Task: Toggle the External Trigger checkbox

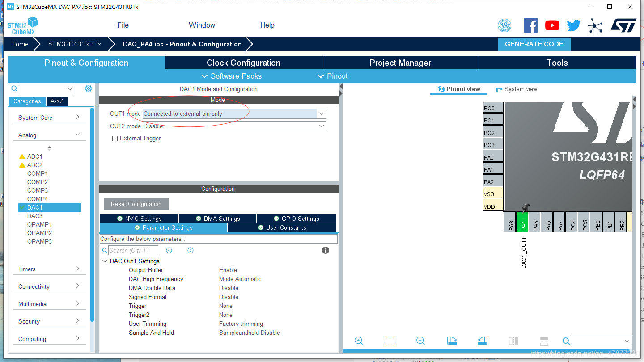Action: pyautogui.click(x=115, y=139)
